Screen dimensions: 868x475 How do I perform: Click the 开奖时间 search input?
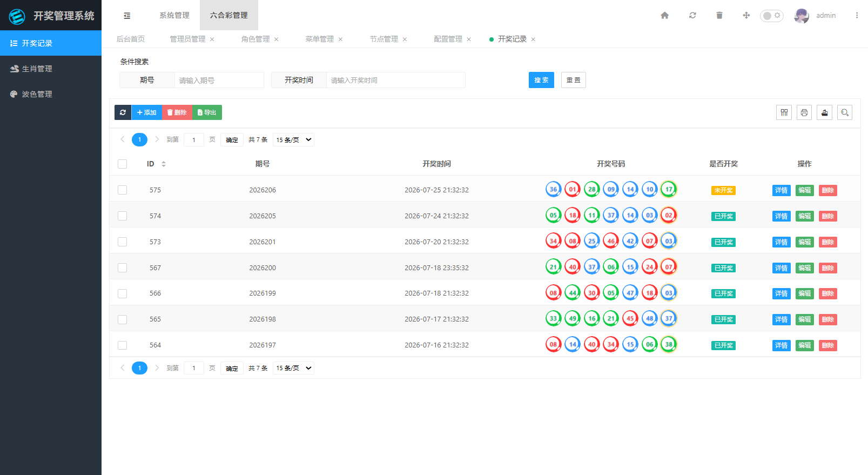[x=396, y=80]
